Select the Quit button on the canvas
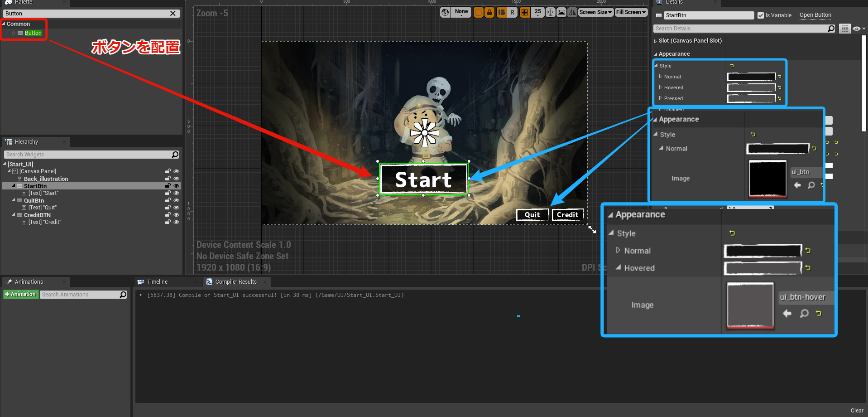Image resolution: width=868 pixels, height=417 pixels. pyautogui.click(x=532, y=215)
